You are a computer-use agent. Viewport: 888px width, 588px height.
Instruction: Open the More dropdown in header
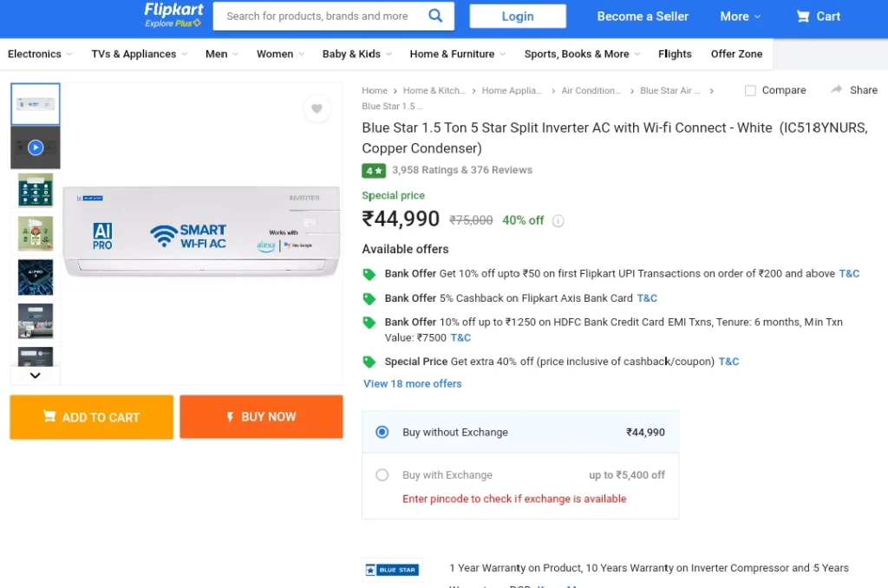pyautogui.click(x=741, y=16)
